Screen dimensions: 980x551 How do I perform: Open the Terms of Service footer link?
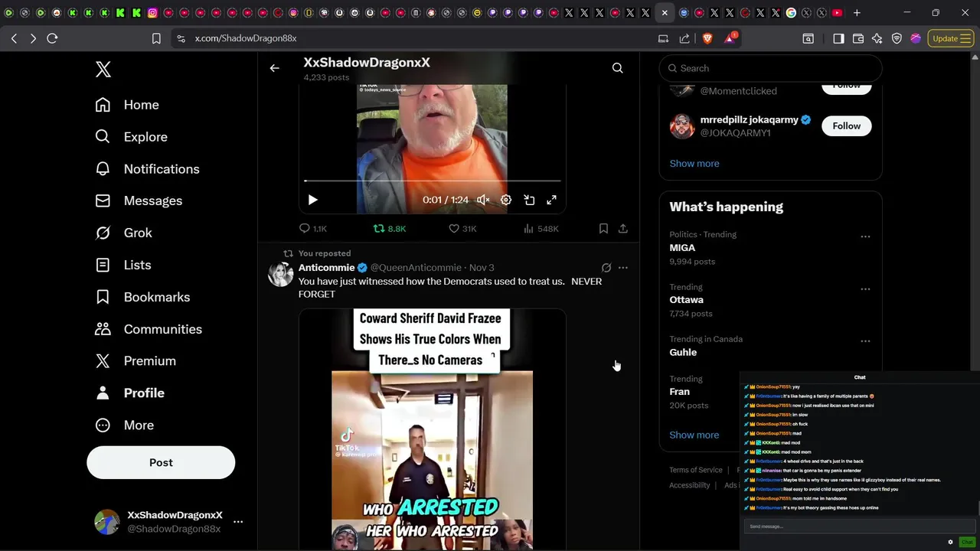695,470
